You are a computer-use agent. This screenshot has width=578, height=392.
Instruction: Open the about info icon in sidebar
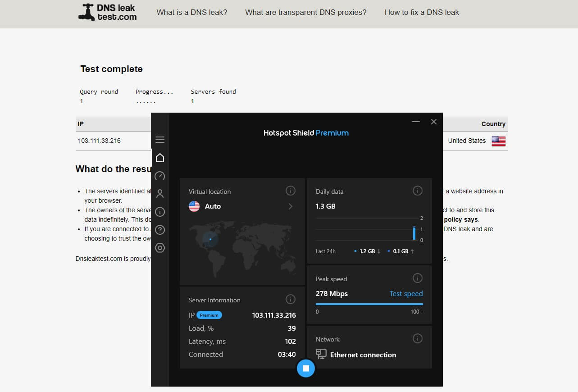tap(160, 212)
